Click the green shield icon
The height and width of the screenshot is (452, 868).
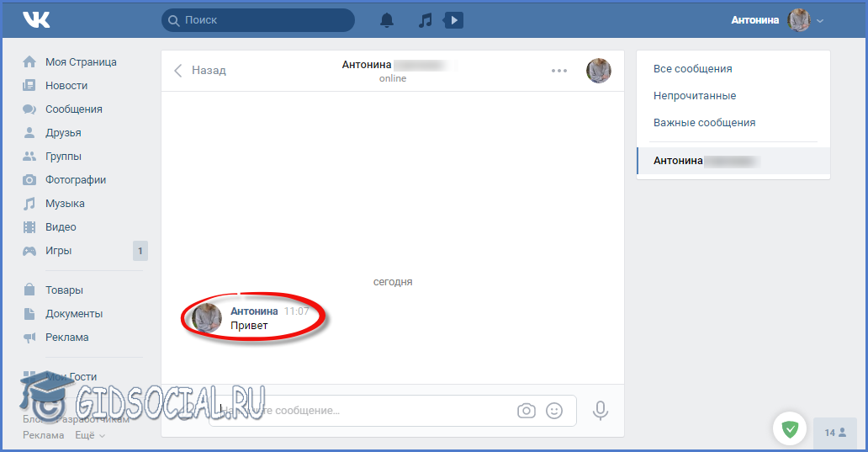coord(790,428)
